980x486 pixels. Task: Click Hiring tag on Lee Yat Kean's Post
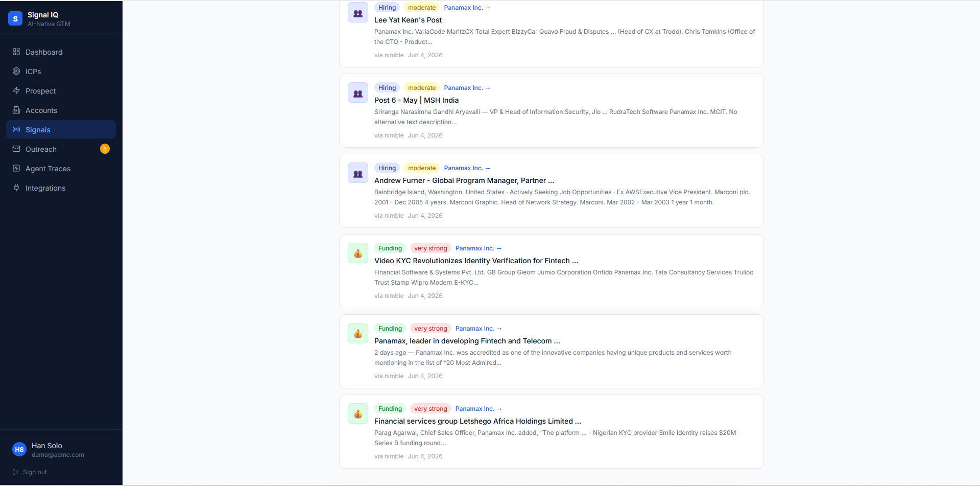click(387, 8)
